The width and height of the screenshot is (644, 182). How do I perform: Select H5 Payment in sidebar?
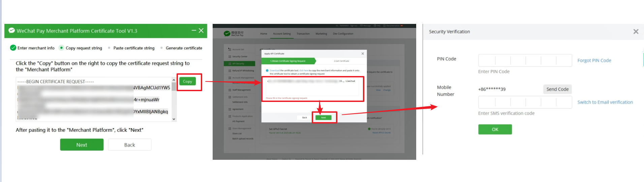[x=238, y=121]
